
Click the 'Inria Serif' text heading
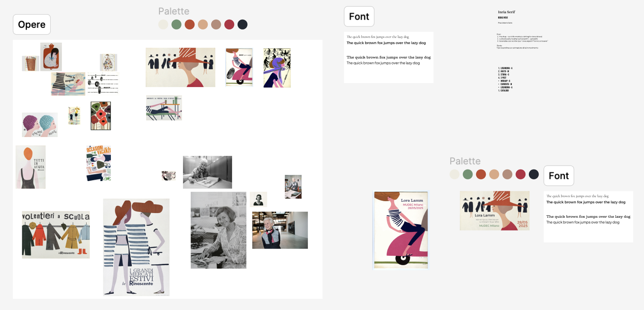[506, 12]
